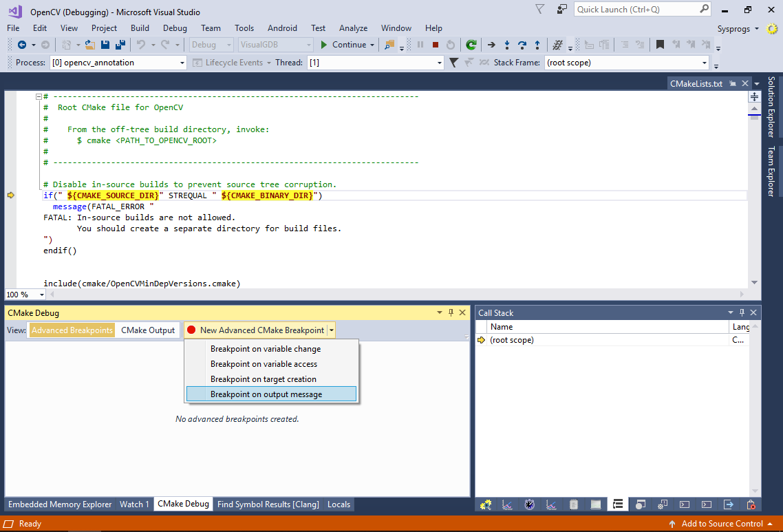Click the Step Out icon
This screenshot has height=532, width=783.
tap(537, 45)
